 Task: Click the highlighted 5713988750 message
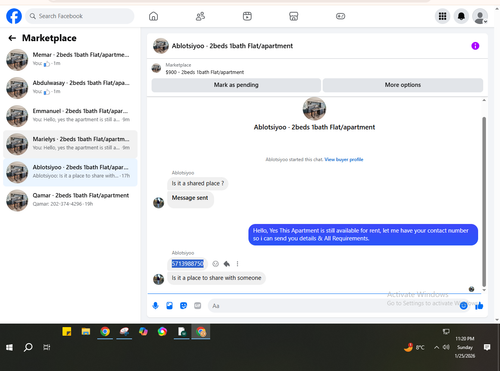(187, 264)
